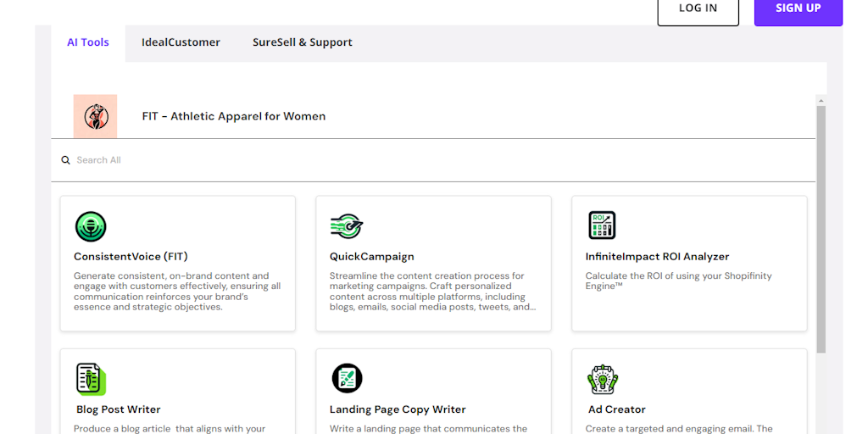The image size is (868, 434).
Task: Click the InfiniteImpact ROI Analyzer calculator icon
Action: (x=602, y=225)
